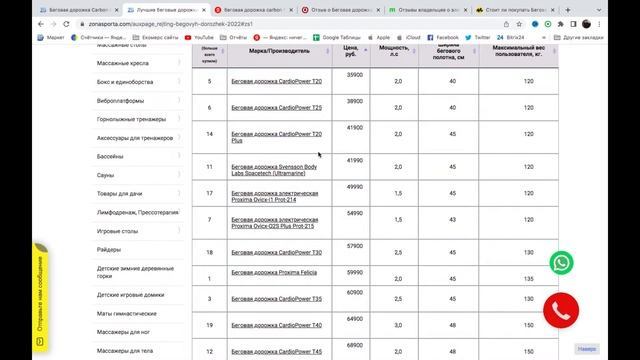Open the WhatsApp chat floating button
Image resolution: width=640 pixels, height=360 pixels.
click(x=561, y=263)
